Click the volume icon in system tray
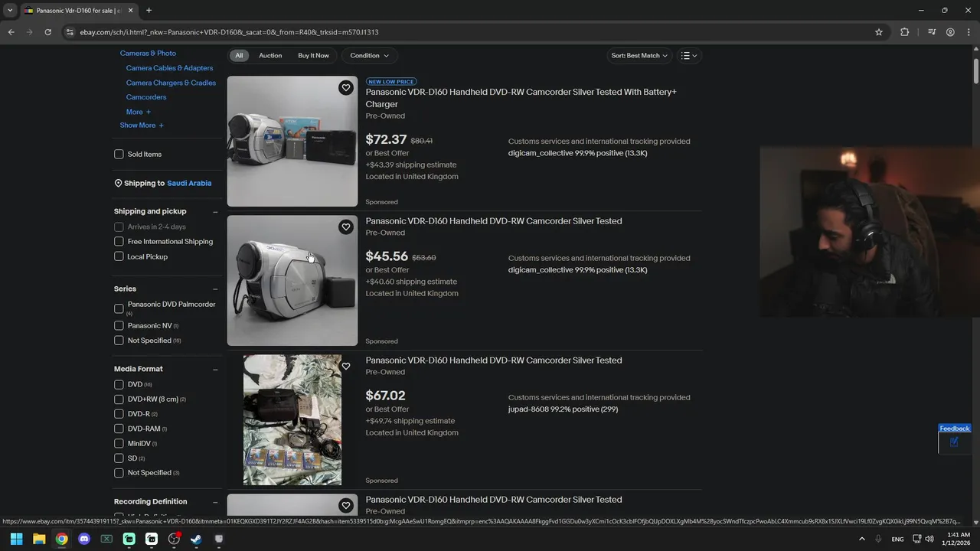Viewport: 980px width, 551px height. 929,539
